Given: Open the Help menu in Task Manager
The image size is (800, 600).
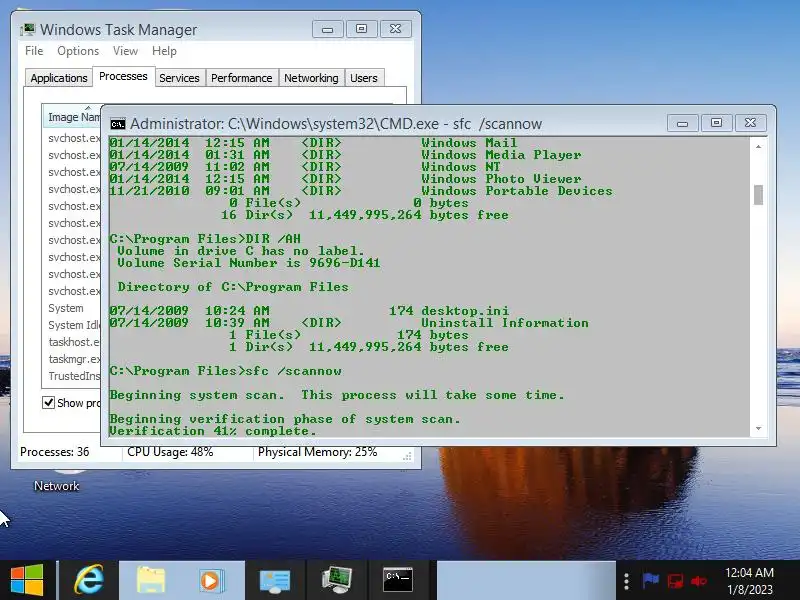Looking at the screenshot, I should pyautogui.click(x=164, y=51).
